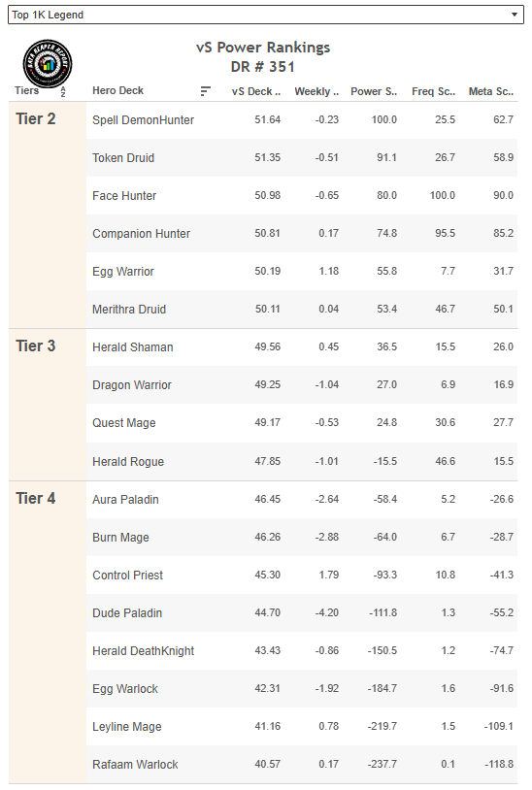Choose the Herald Shaman deck

tap(132, 347)
